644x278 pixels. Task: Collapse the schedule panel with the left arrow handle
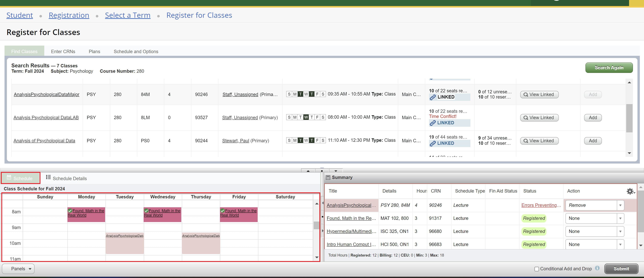coord(323,203)
